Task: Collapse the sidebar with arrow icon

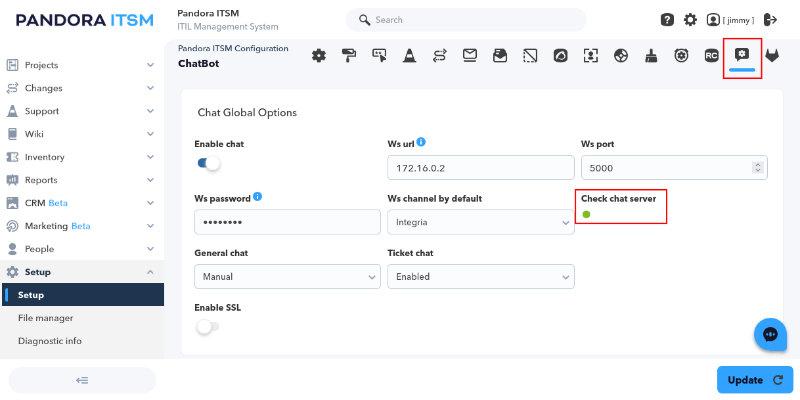Action: click(x=82, y=380)
